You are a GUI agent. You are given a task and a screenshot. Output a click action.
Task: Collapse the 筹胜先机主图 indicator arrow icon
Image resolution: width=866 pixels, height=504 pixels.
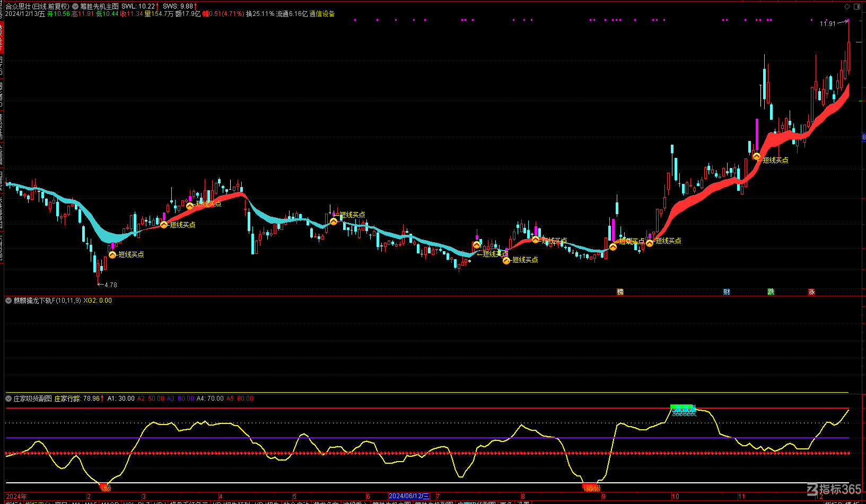click(x=75, y=6)
